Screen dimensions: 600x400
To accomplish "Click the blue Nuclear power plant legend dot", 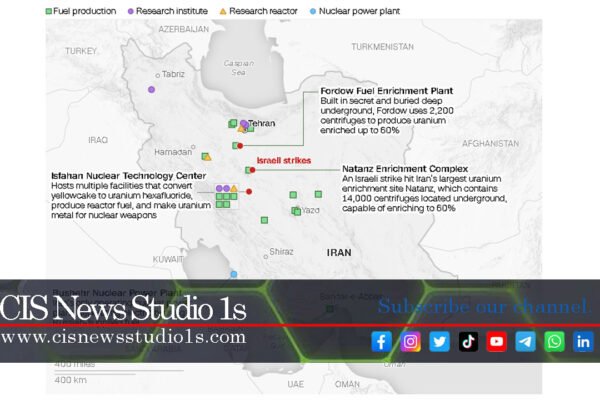I will click(313, 11).
